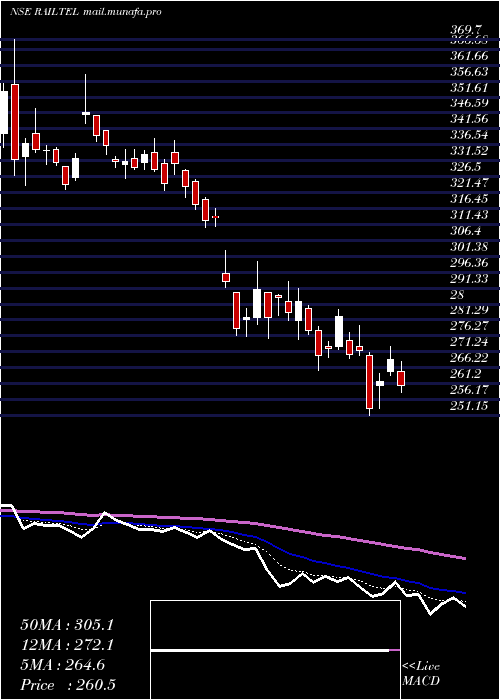Select the 369.7 price axis label
500x700 pixels.
(x=466, y=30)
